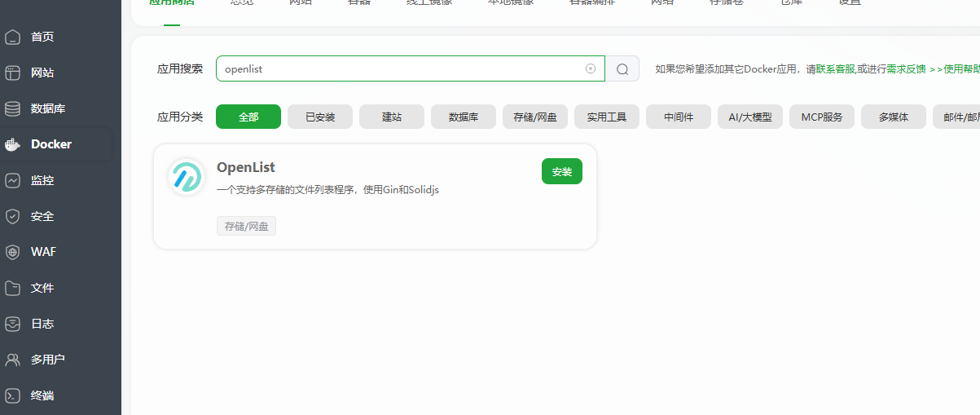
Task: Click the OpenList app logo
Action: 186,177
